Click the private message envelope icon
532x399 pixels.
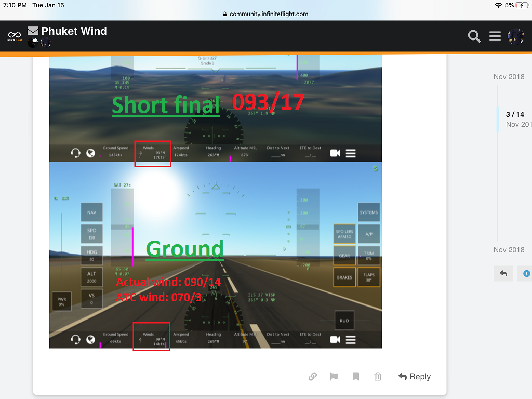(33, 31)
